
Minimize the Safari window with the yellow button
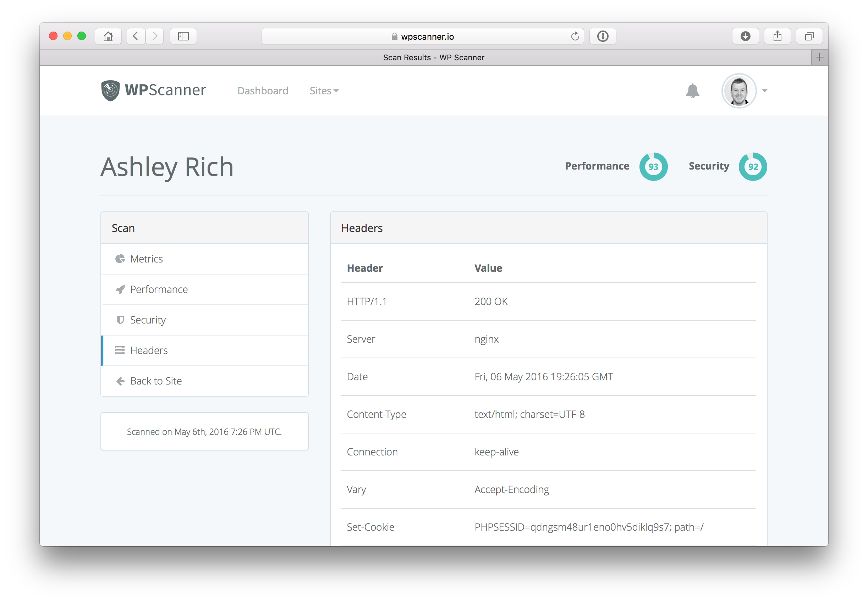(67, 36)
